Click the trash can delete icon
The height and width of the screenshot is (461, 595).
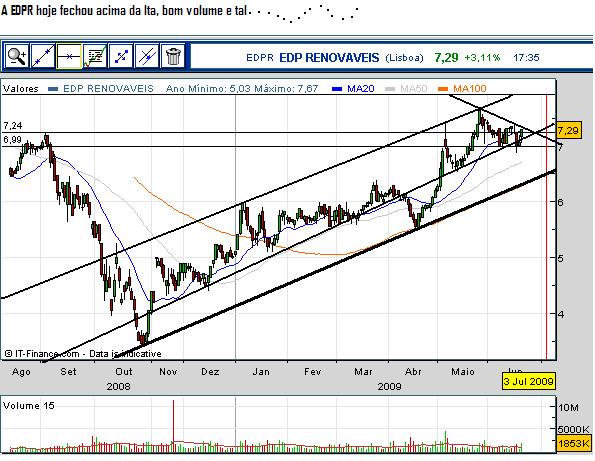173,57
